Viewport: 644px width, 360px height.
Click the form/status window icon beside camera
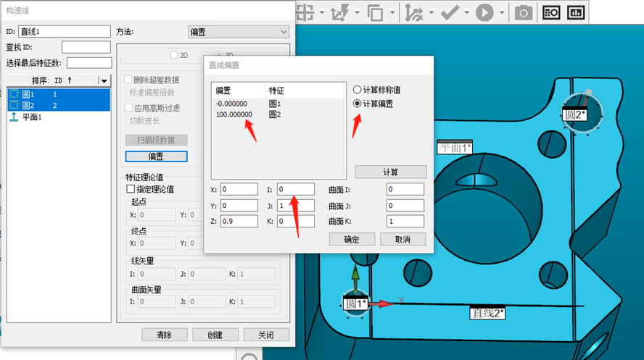pos(551,12)
